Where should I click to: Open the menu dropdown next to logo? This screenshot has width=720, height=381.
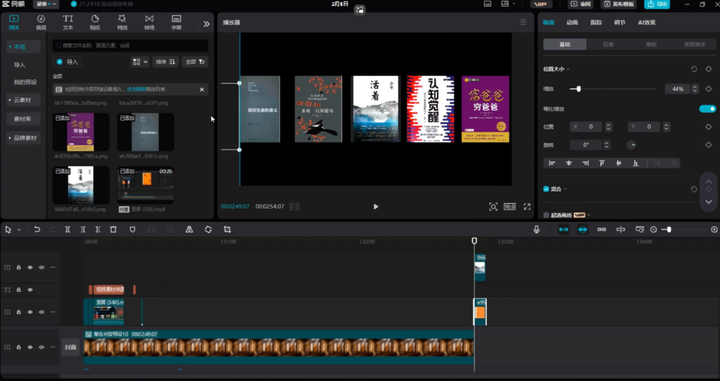(46, 4)
